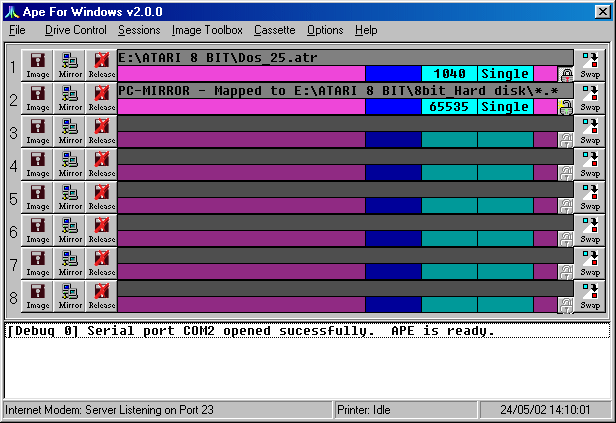Open the File menu
This screenshot has height=423, width=616.
tap(17, 31)
